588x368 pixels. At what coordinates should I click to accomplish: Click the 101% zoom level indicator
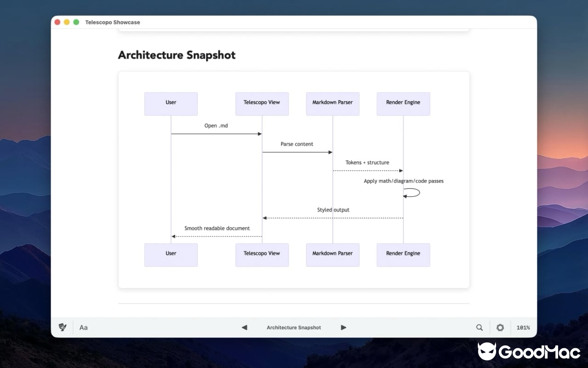coord(523,328)
